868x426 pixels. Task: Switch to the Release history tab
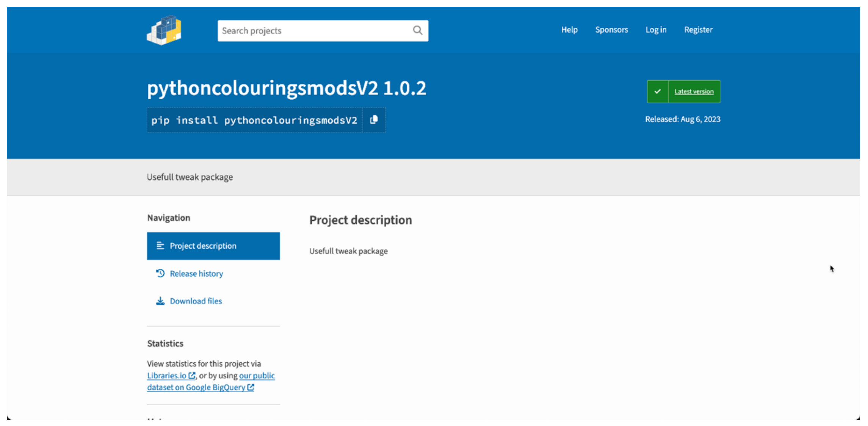point(213,273)
